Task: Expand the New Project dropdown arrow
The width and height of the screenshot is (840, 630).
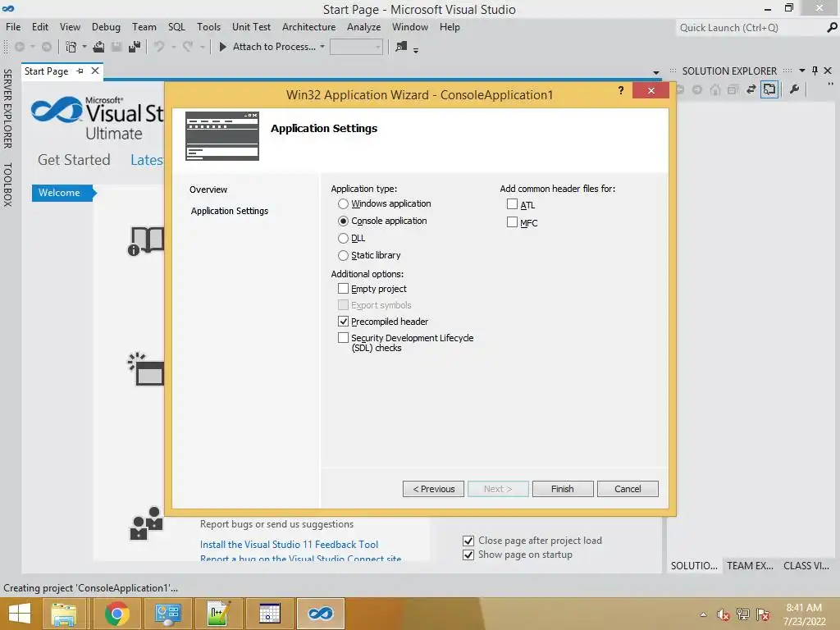Action: click(x=84, y=47)
